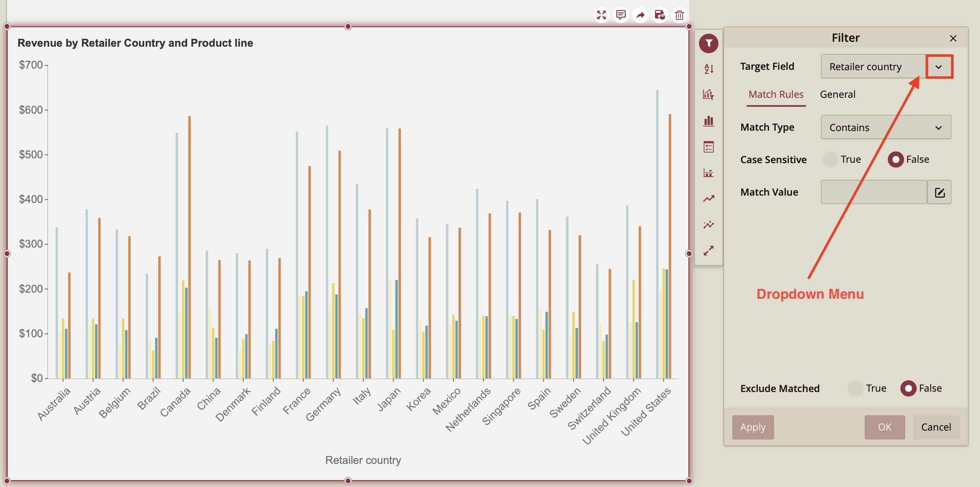
Task: Click the 'Japan' axis label
Action: point(389,399)
